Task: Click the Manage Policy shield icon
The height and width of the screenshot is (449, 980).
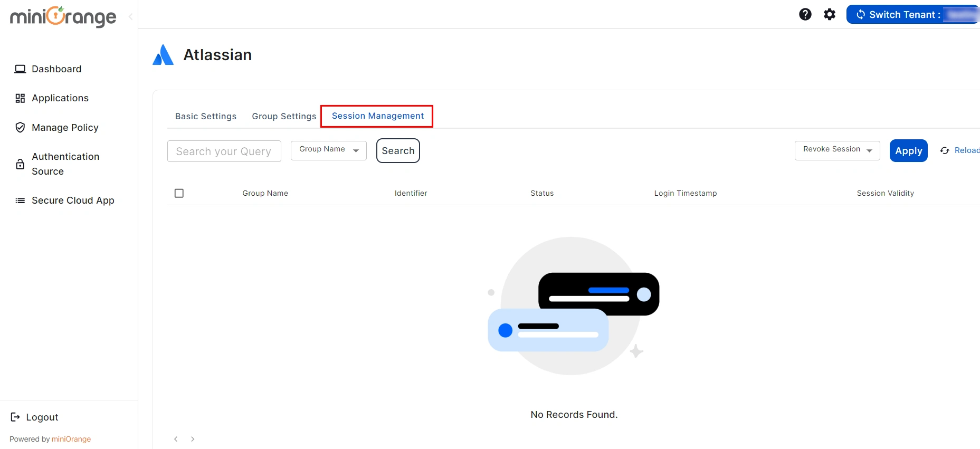Action: 20,128
